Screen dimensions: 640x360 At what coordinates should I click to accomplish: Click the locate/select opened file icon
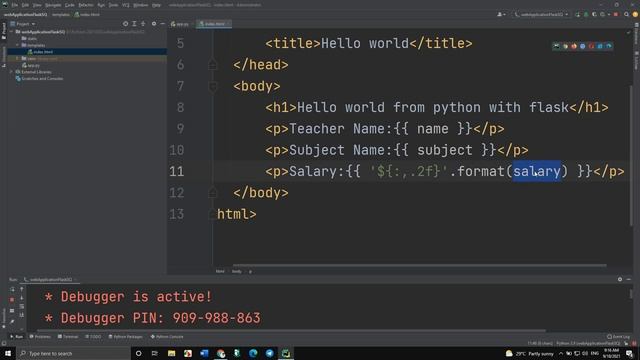(x=125, y=24)
